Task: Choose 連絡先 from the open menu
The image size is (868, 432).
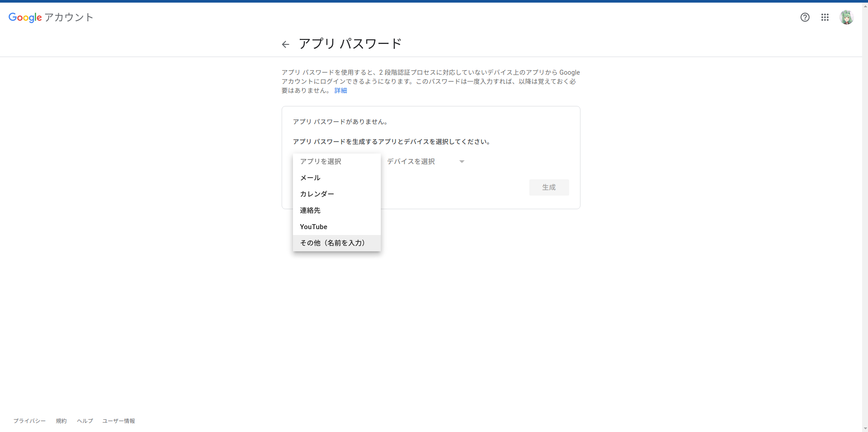Action: point(310,210)
